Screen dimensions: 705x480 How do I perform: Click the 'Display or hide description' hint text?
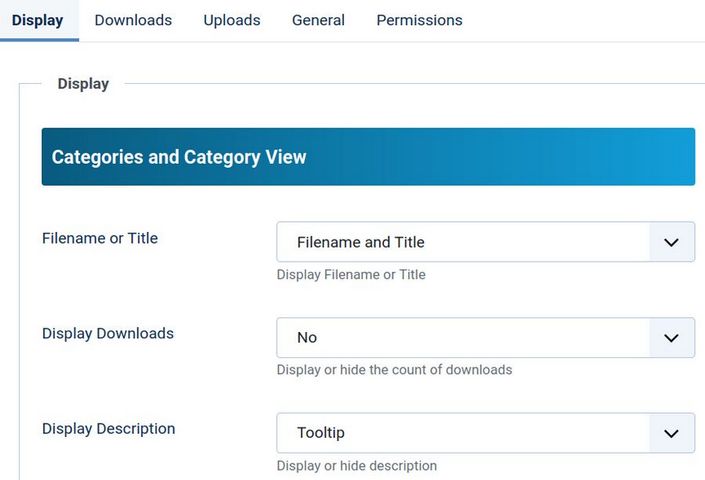(x=357, y=465)
